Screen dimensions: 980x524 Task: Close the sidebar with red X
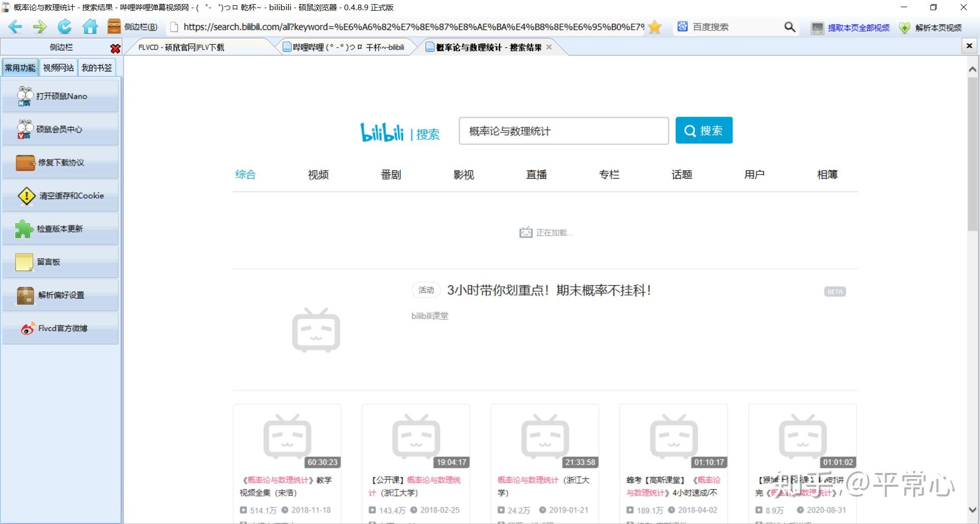point(115,48)
